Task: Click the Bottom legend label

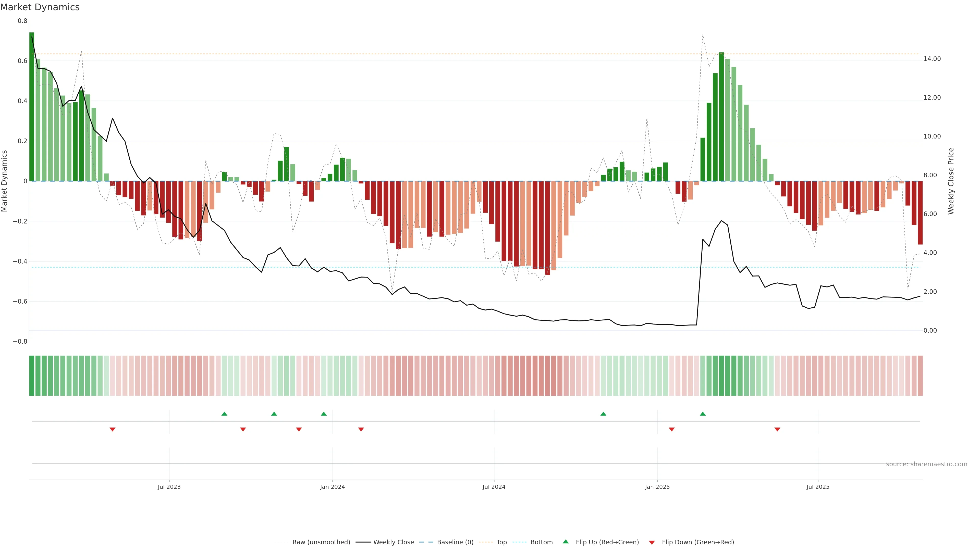Action: [541, 542]
